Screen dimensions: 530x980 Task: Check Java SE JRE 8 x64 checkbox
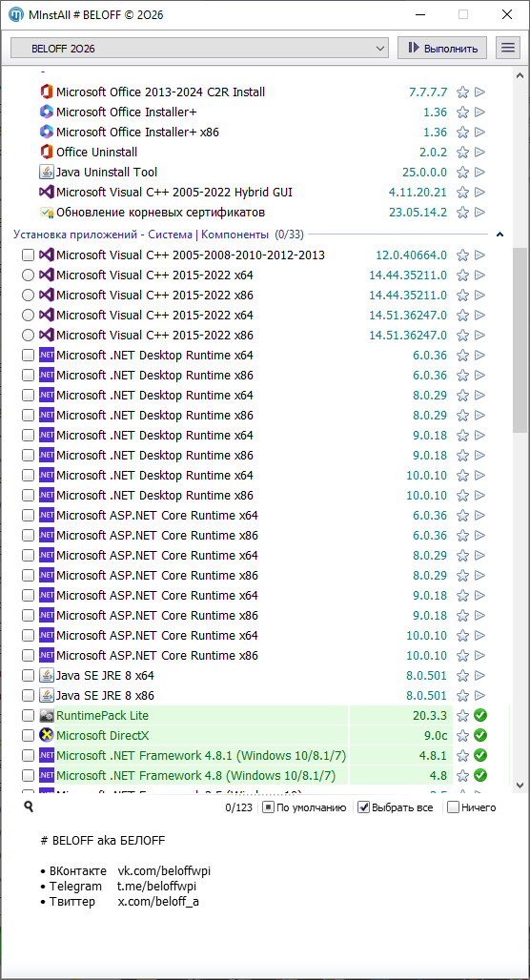pos(29,676)
